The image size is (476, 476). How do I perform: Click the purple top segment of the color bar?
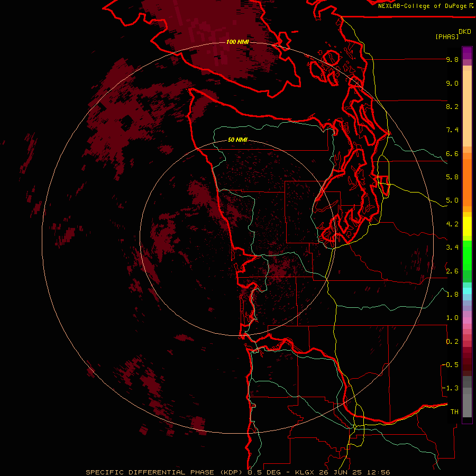point(467,53)
